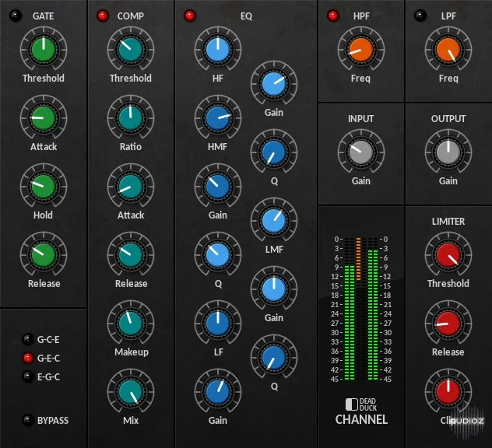Viewport: 492px width, 448px height.
Task: Select the E-G-C routing order
Action: 28,376
